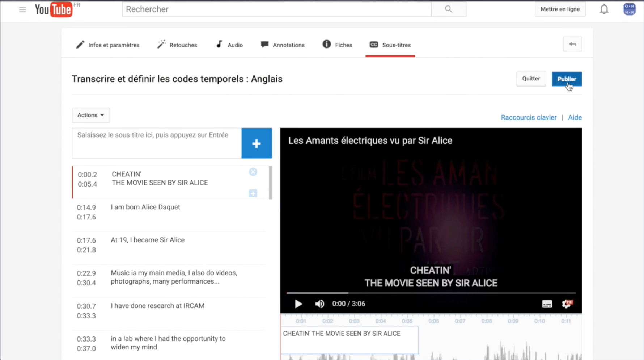Open the Raccourcis clavier link
This screenshot has height=360, width=644.
(x=528, y=117)
